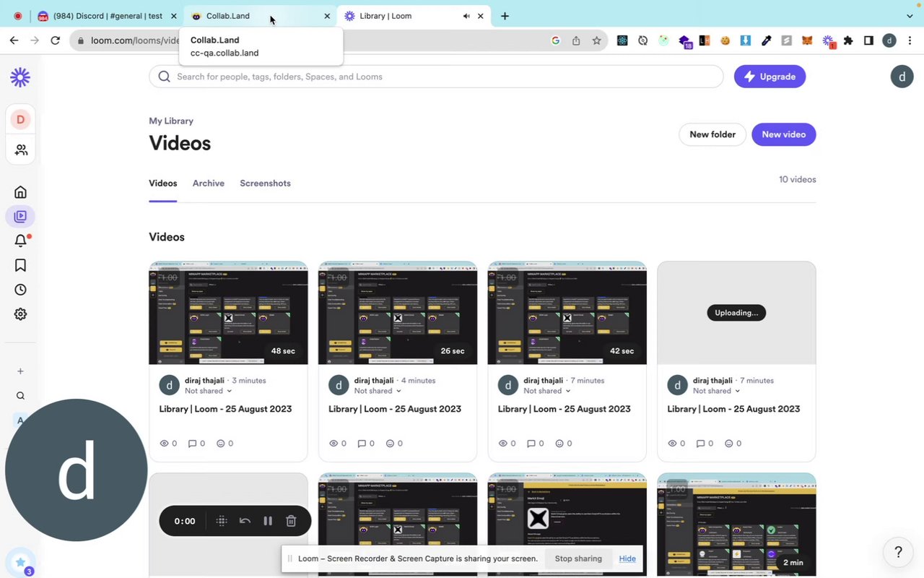The height and width of the screenshot is (578, 924).
Task: Select the D workspace avatar in sidebar
Action: pos(20,119)
